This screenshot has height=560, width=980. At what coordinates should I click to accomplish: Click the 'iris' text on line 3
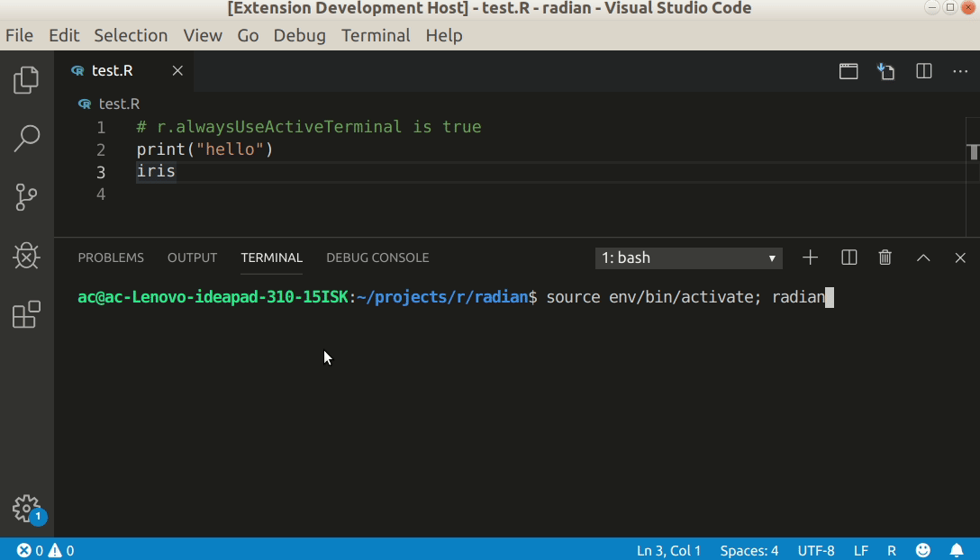[x=156, y=171]
